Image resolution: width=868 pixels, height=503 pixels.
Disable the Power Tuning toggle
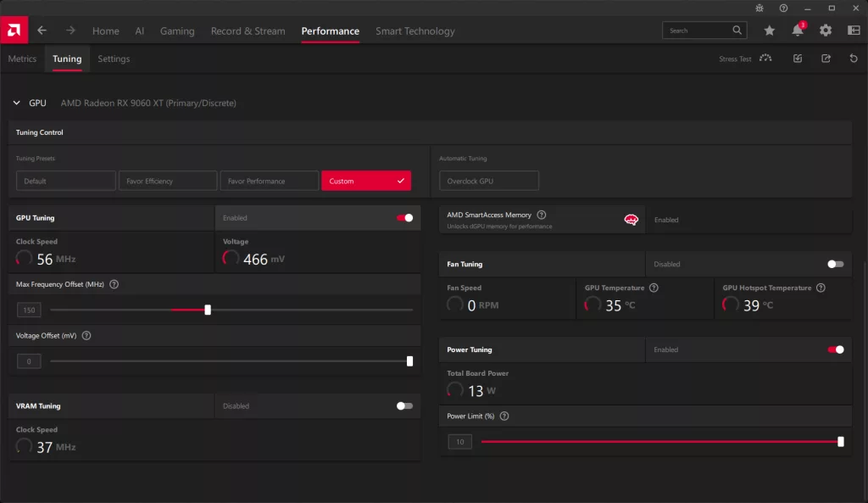pyautogui.click(x=835, y=349)
